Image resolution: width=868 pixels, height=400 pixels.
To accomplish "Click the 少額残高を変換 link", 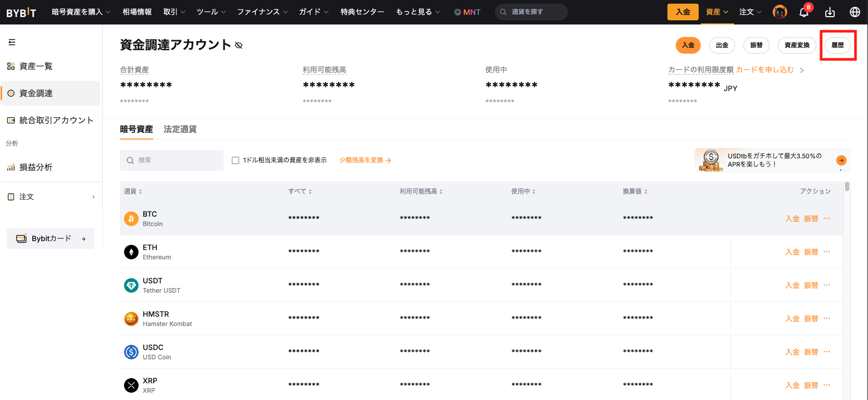I will 365,160.
